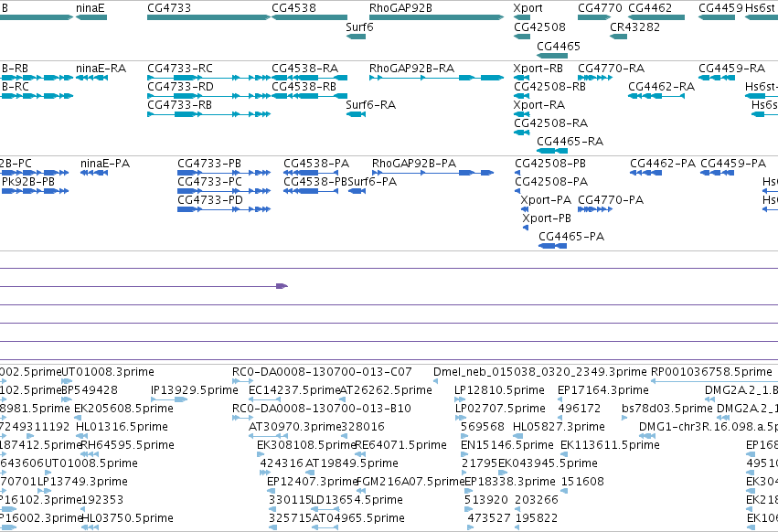Select the AT26262.5prime EST
Screen dimensions: 778x532
pos(342,399)
